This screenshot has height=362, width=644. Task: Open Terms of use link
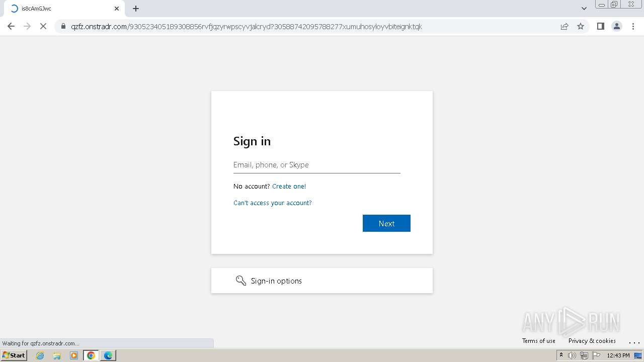(538, 341)
